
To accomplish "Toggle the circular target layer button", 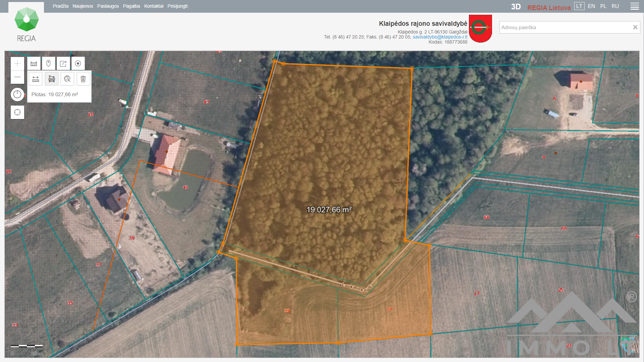I will pos(78,64).
